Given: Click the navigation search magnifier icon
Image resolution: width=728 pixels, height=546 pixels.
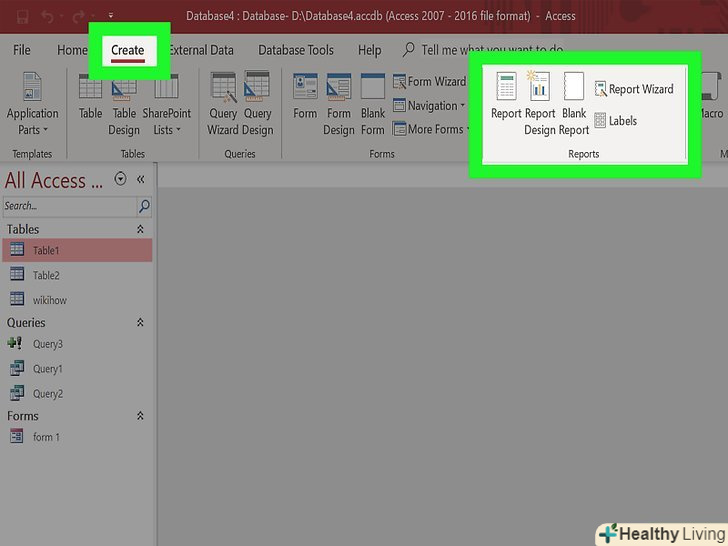Looking at the screenshot, I should [x=144, y=206].
